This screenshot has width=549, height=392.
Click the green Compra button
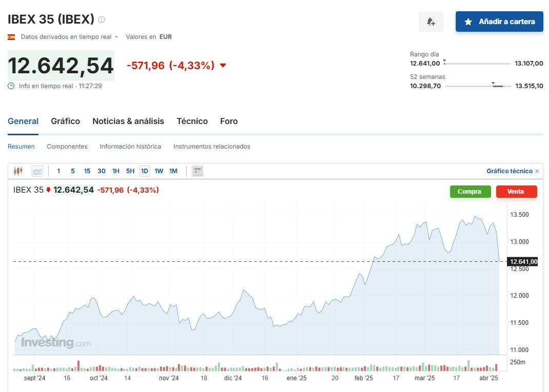(x=470, y=192)
